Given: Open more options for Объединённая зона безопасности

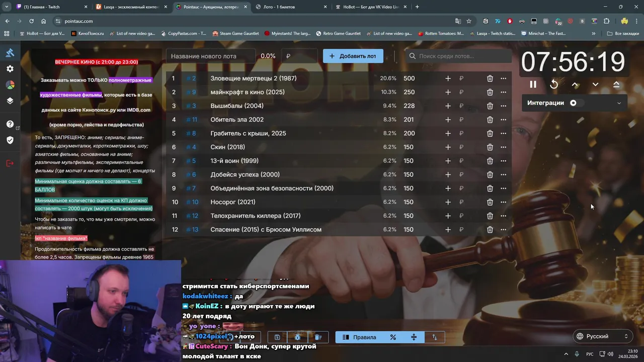Looking at the screenshot, I should click(503, 189).
